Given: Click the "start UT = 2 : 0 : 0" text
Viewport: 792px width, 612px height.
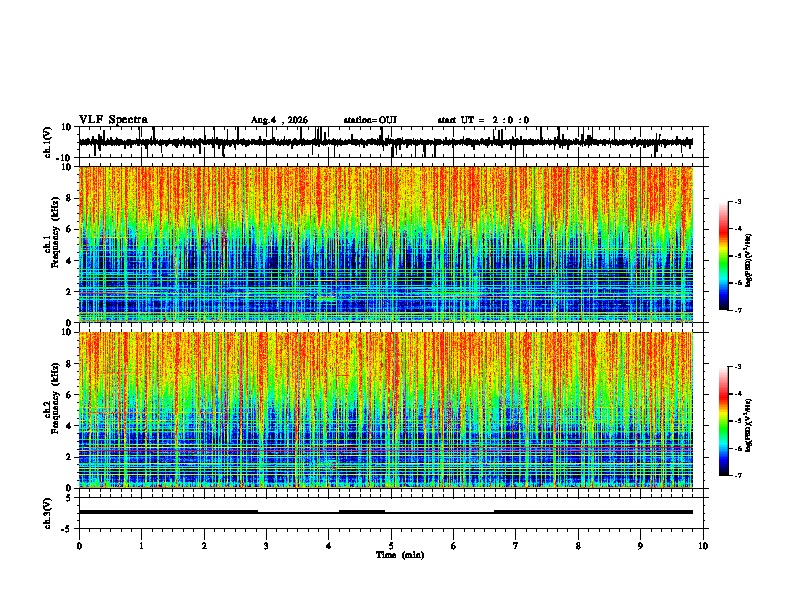Looking at the screenshot, I should click(483, 120).
